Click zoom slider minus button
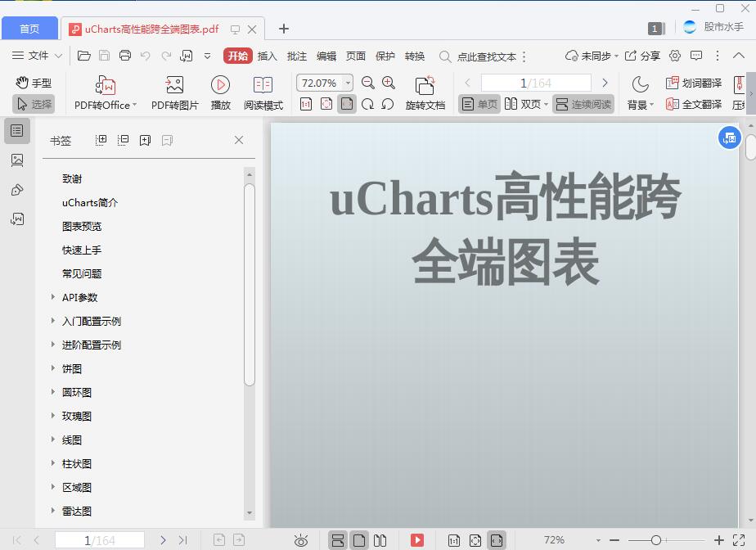 614,540
